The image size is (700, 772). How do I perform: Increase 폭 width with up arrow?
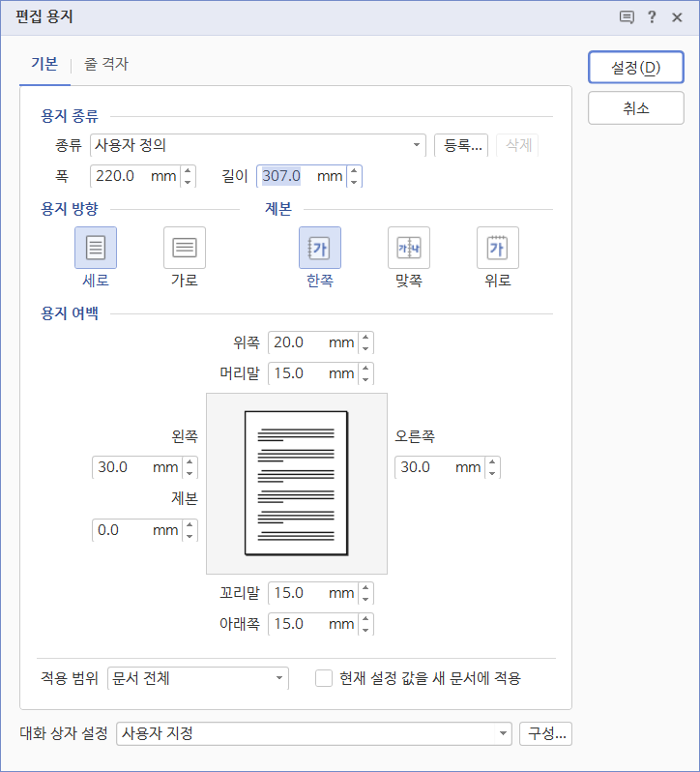(x=188, y=170)
